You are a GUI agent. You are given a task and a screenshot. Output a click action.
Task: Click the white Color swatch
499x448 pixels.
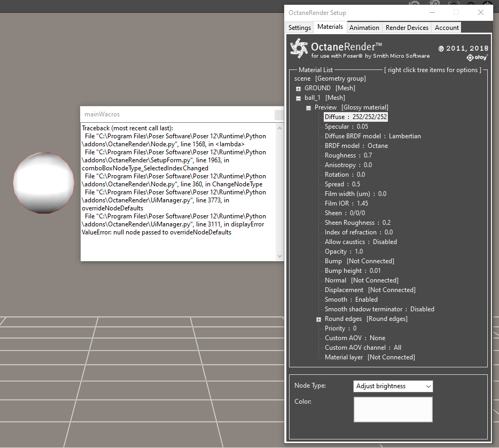pos(393,410)
